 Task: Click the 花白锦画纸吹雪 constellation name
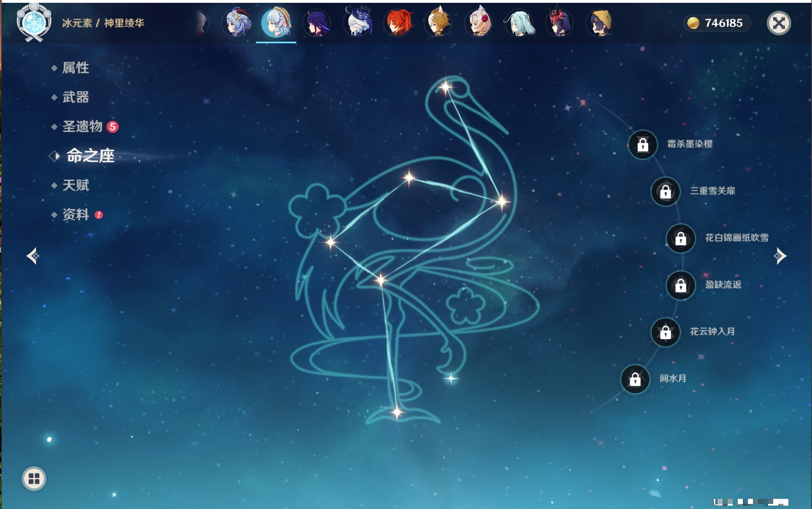tap(737, 238)
